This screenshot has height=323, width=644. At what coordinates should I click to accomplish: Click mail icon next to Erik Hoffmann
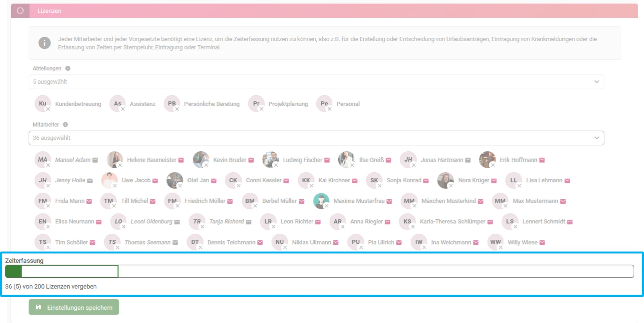[x=542, y=160]
